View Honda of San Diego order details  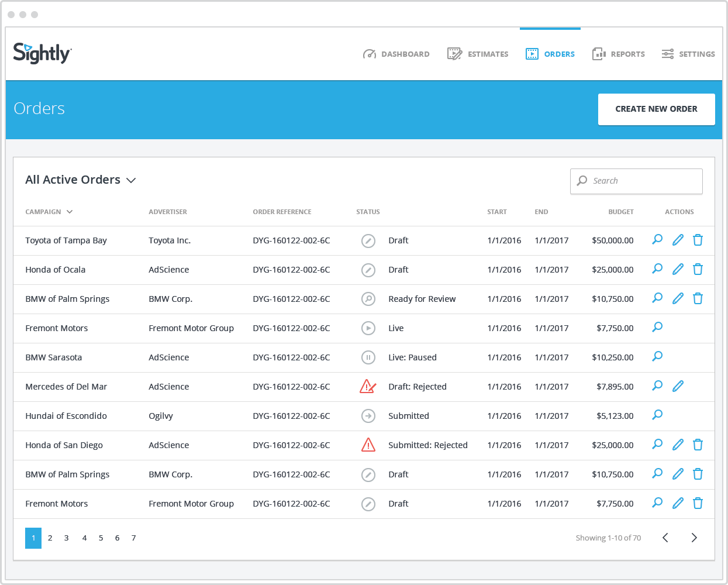[657, 444]
